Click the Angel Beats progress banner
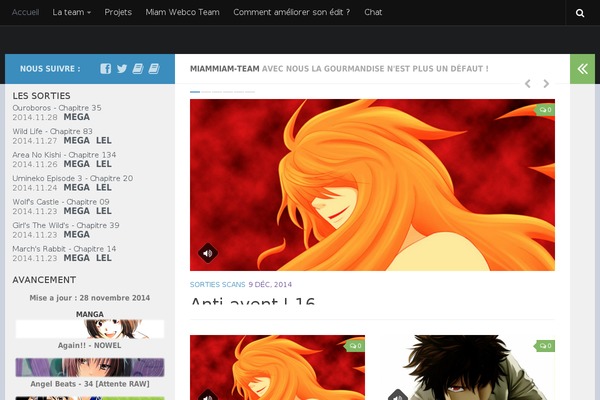This screenshot has height=400, width=600. [x=90, y=367]
